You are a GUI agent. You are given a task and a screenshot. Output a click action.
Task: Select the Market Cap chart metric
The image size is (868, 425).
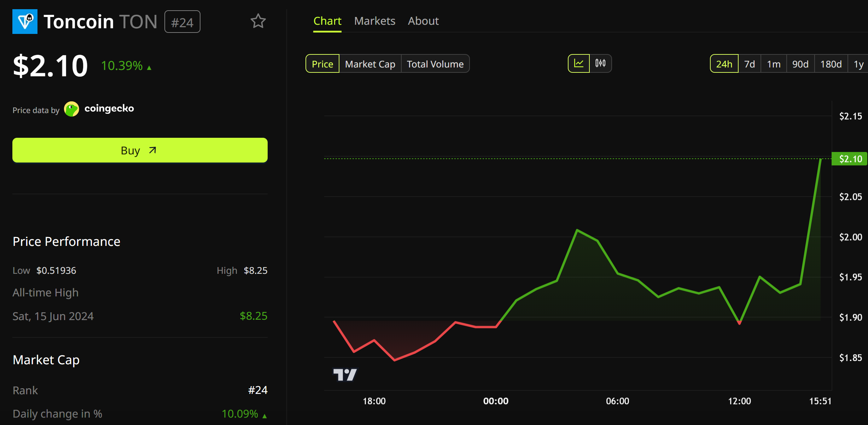370,64
